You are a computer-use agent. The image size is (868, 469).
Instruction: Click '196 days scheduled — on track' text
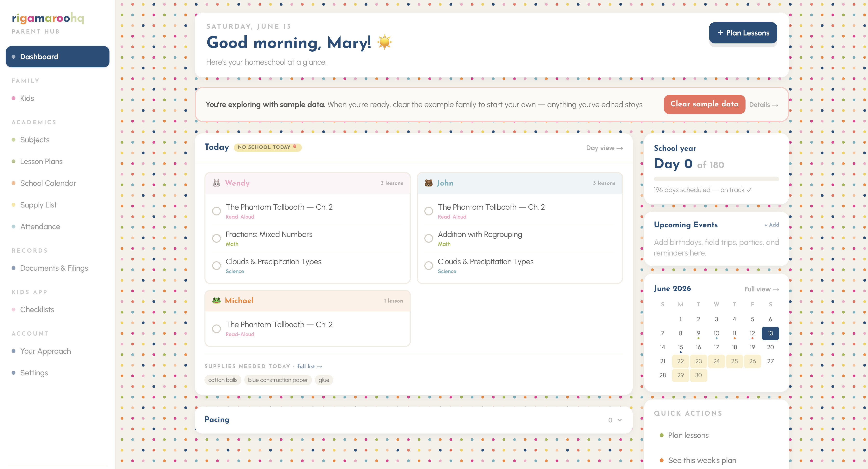click(x=703, y=190)
